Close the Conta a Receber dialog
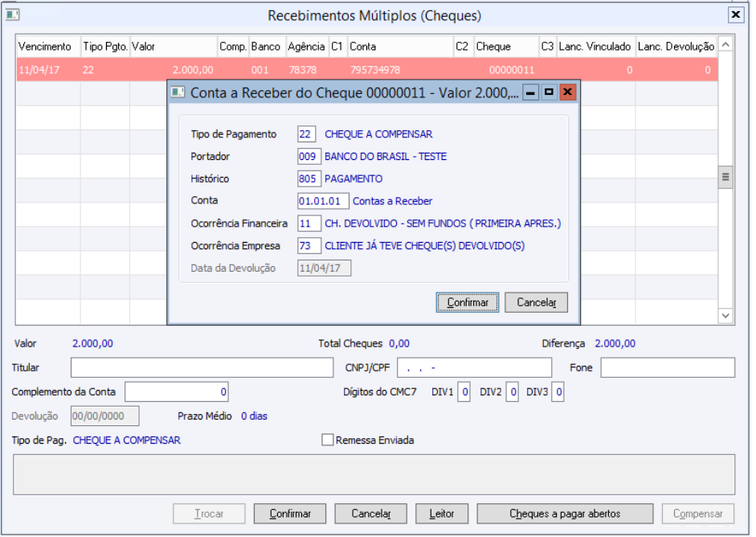The width and height of the screenshot is (756, 537). coord(567,92)
